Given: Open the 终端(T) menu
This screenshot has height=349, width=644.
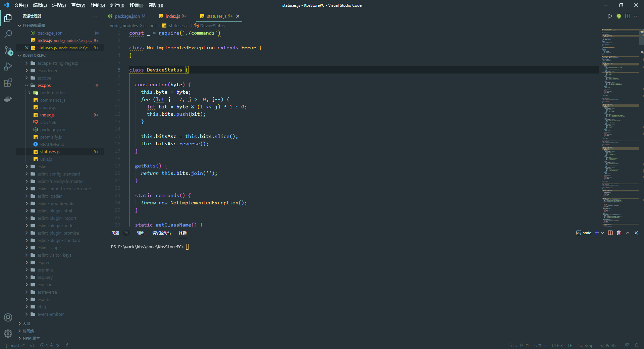Looking at the screenshot, I should click(136, 5).
